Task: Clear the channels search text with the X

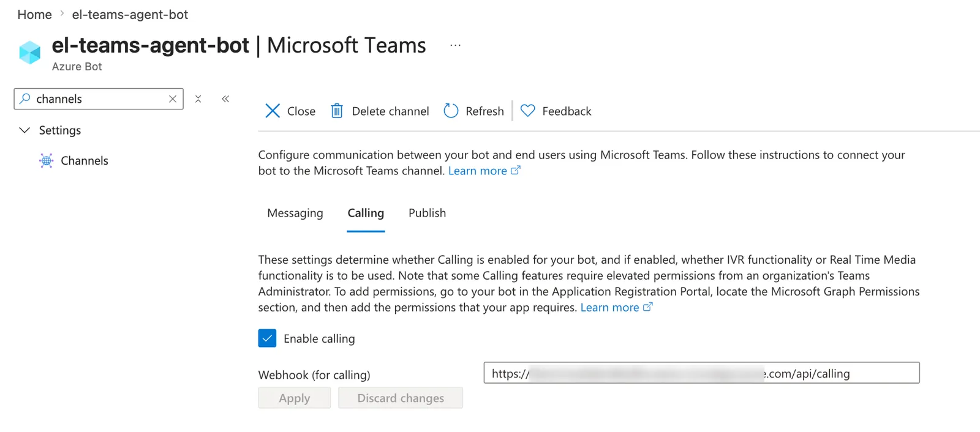Action: click(x=173, y=99)
